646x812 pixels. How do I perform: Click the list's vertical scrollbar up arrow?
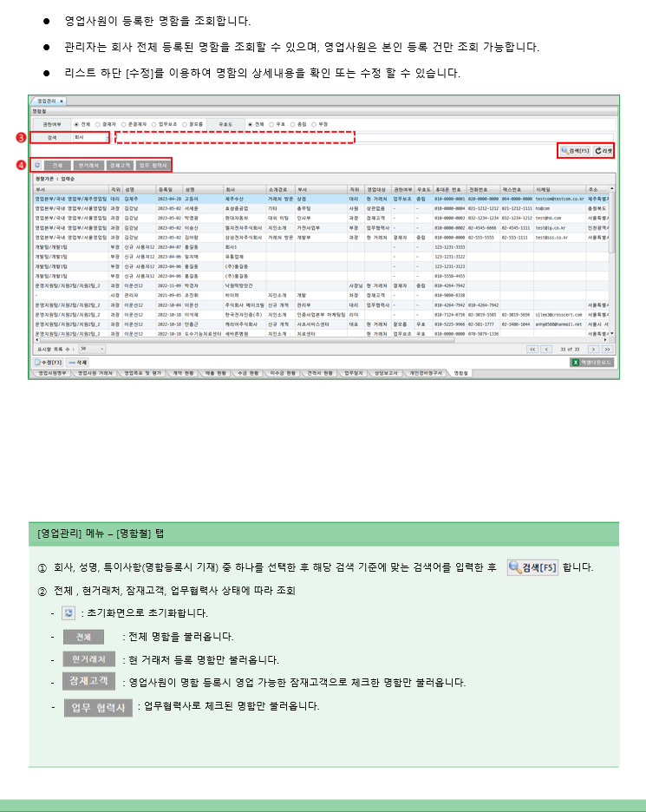[x=612, y=189]
